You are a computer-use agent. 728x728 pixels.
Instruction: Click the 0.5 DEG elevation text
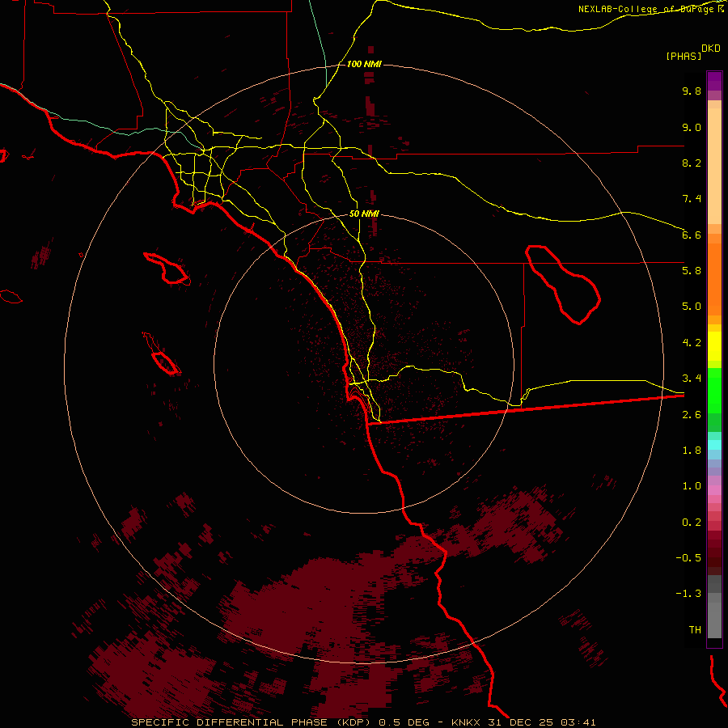(x=404, y=722)
